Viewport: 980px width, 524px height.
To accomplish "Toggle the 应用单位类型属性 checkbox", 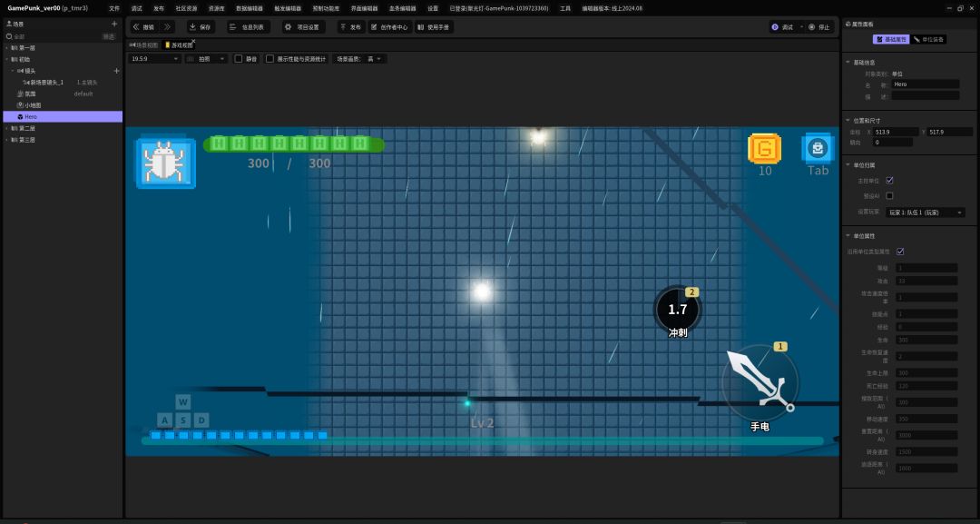I will click(x=900, y=252).
